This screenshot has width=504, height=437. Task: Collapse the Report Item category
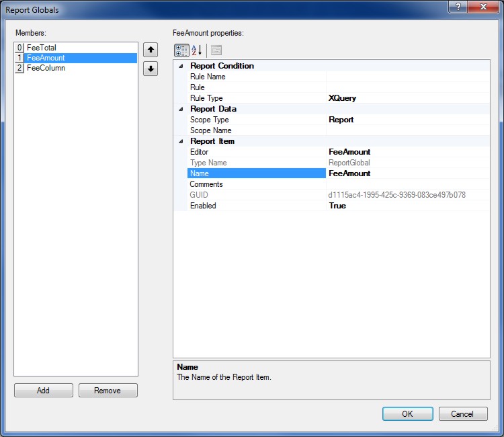(x=180, y=141)
